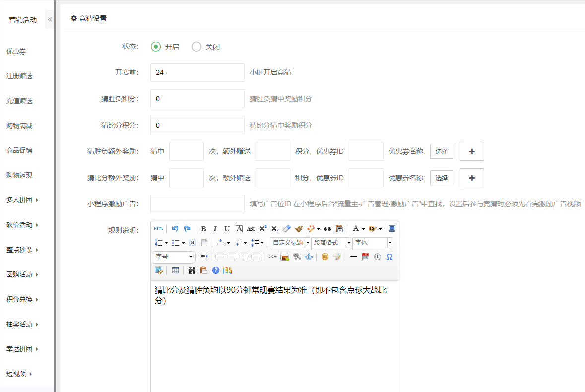Open the 字号 font size dropdown
The image size is (585, 392).
(190, 257)
